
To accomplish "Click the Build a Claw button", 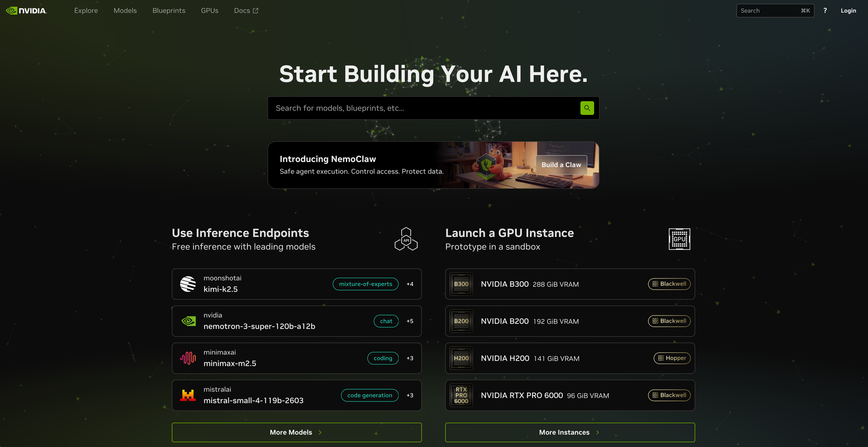I will (561, 165).
